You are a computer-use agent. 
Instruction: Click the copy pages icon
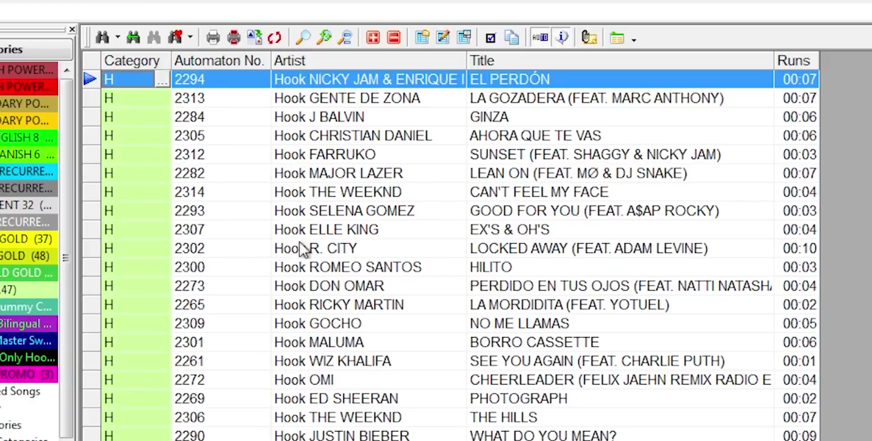(x=512, y=38)
